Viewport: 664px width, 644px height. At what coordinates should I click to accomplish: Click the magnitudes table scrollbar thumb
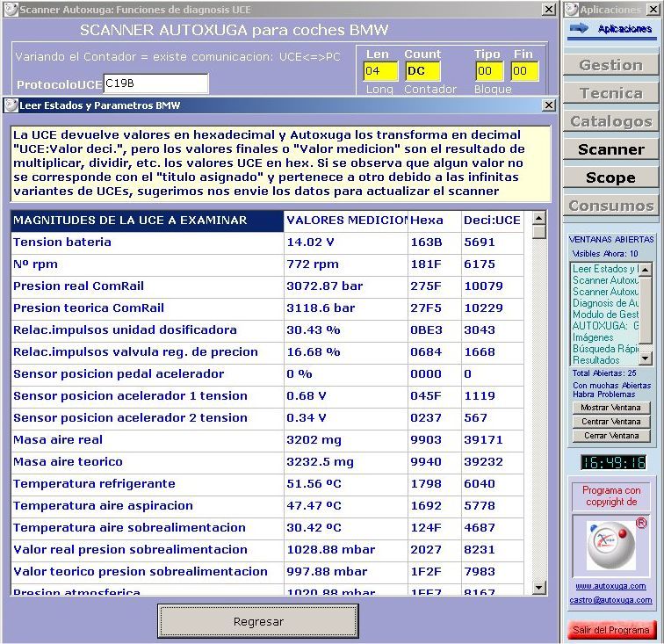pos(538,232)
